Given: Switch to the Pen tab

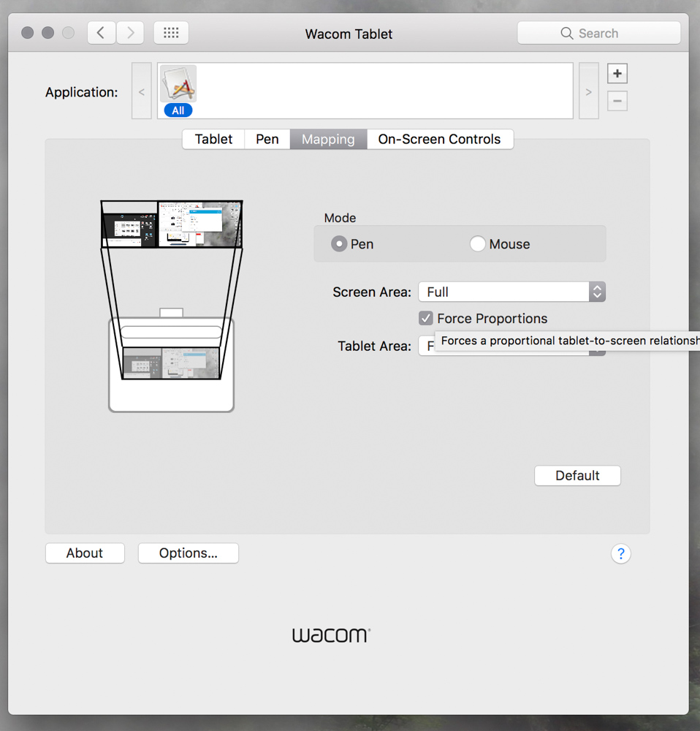Looking at the screenshot, I should (267, 139).
